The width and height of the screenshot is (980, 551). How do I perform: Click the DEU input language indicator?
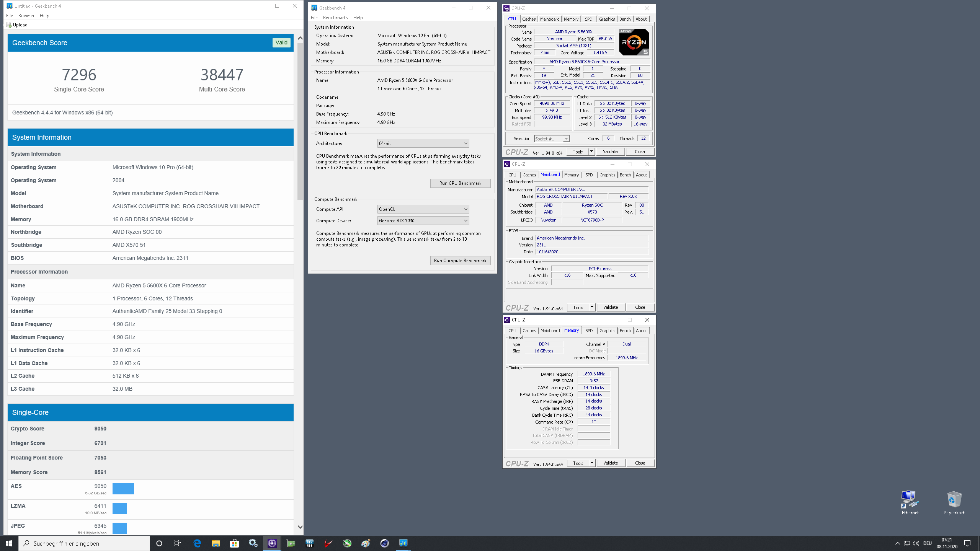[x=927, y=543]
